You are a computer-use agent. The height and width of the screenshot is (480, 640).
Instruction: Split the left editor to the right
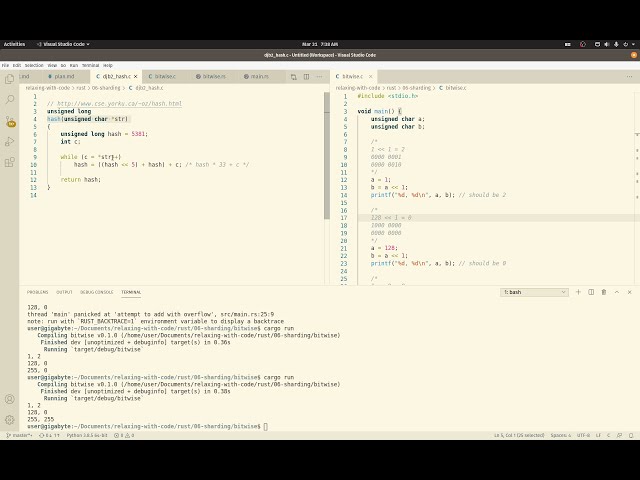[x=306, y=77]
